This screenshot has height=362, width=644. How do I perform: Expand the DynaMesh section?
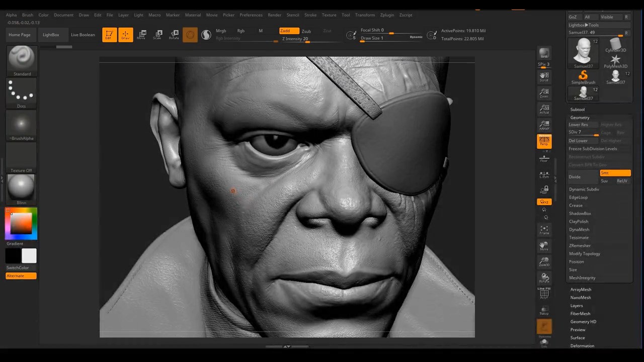pos(579,230)
